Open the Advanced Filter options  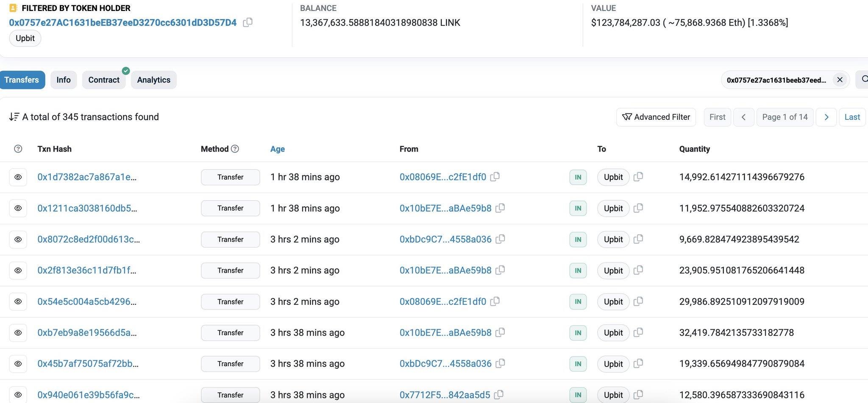pos(656,117)
